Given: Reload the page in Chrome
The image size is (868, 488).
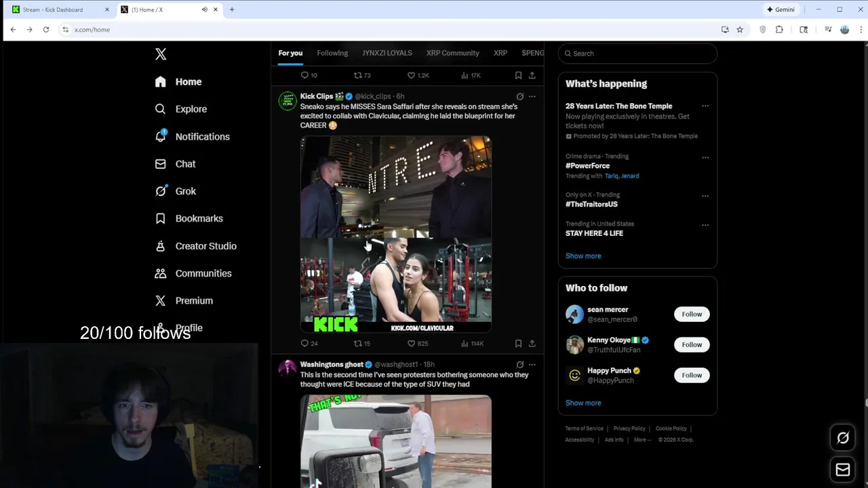Looking at the screenshot, I should 45,30.
